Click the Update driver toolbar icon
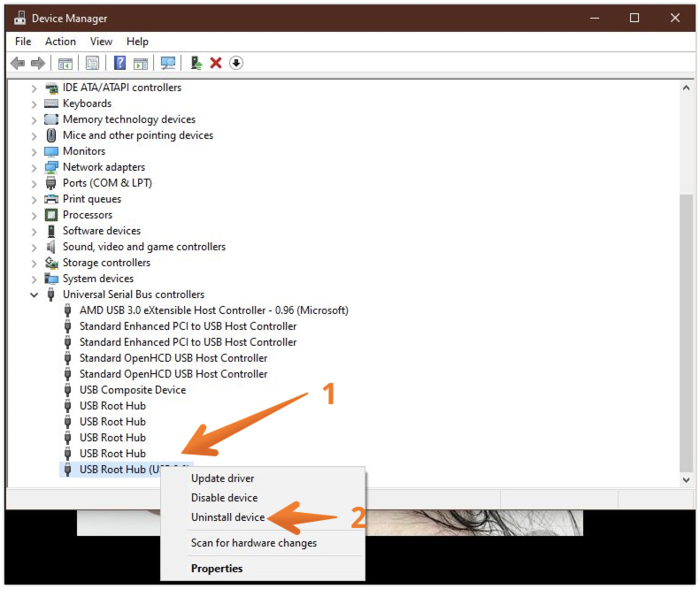Viewport: 700px width, 589px height. pyautogui.click(x=196, y=63)
